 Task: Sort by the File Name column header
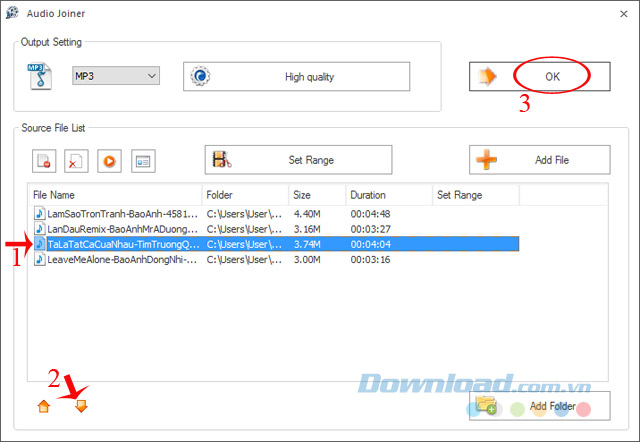pyautogui.click(x=115, y=195)
